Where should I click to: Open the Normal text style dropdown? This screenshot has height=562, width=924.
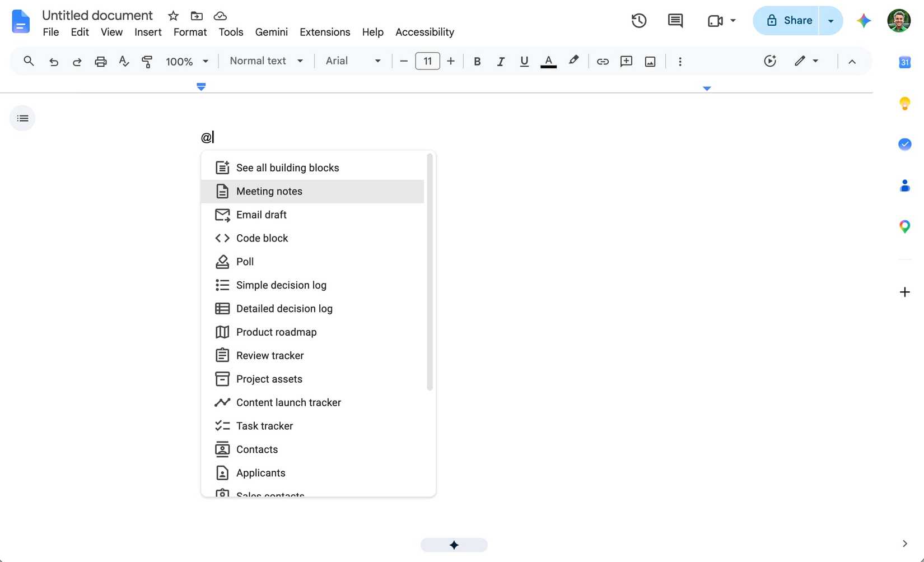[267, 61]
